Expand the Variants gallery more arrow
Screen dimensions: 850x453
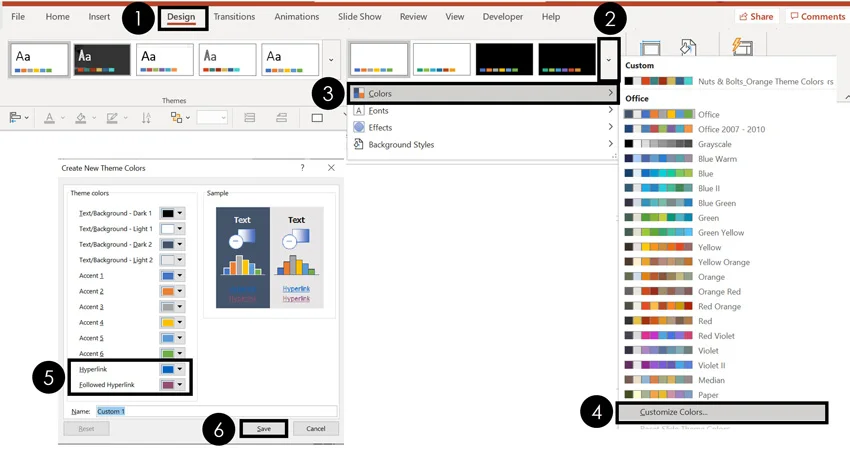[609, 60]
